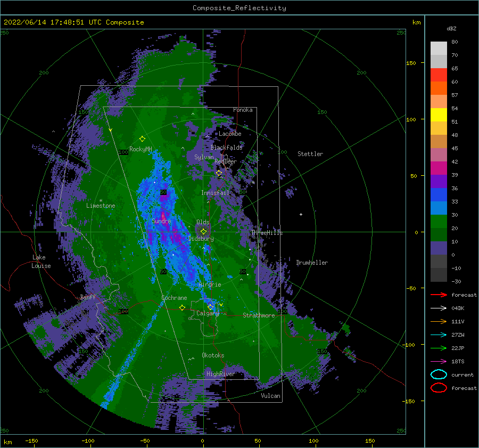Click the Sundre label on the map
Viewport: 479px width, 448px height.
click(x=161, y=221)
